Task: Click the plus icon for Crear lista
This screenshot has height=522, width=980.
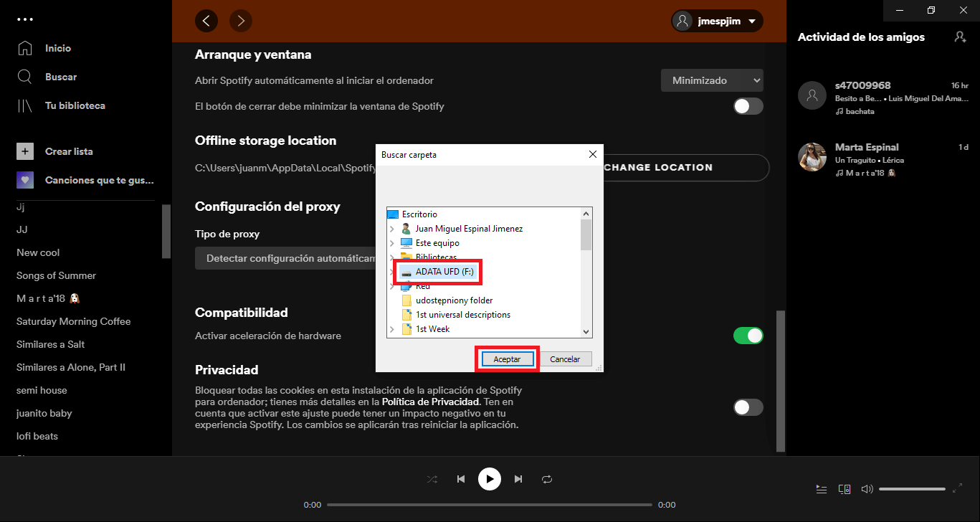Action: pos(25,151)
